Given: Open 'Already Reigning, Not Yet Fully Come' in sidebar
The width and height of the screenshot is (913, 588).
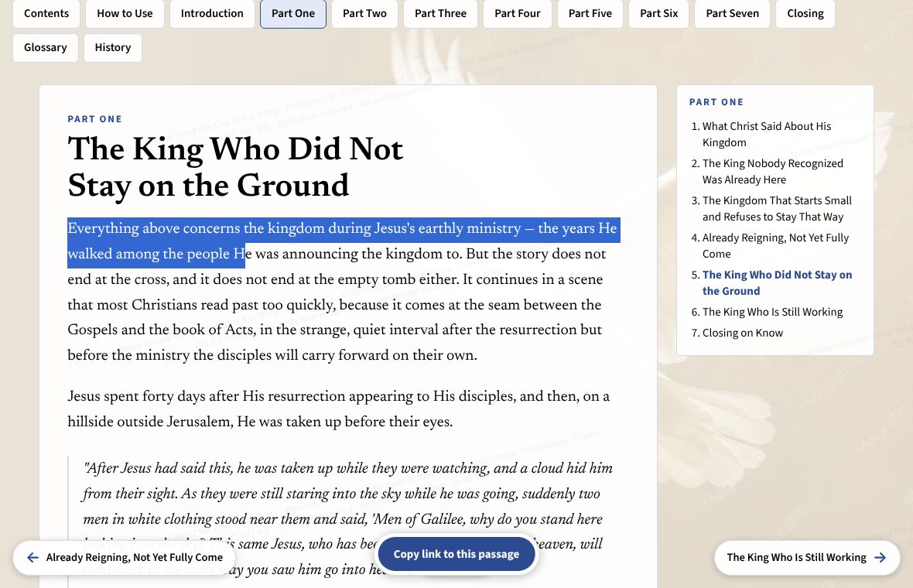Looking at the screenshot, I should (x=775, y=246).
